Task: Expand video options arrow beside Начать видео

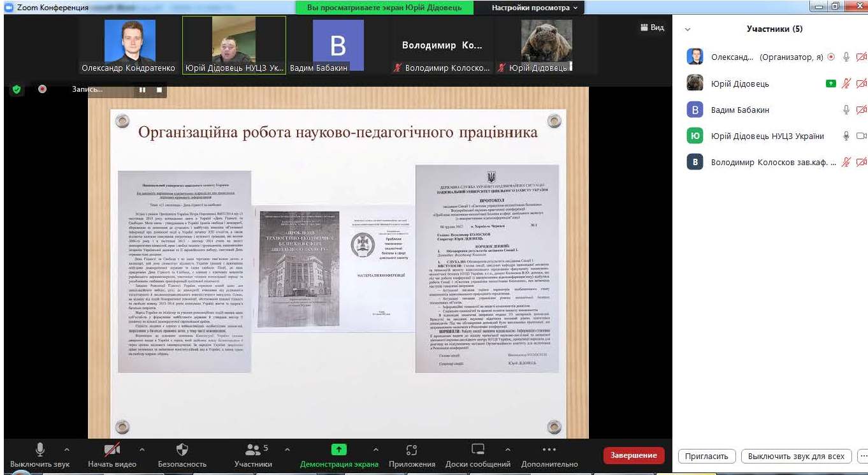Action: (x=141, y=449)
